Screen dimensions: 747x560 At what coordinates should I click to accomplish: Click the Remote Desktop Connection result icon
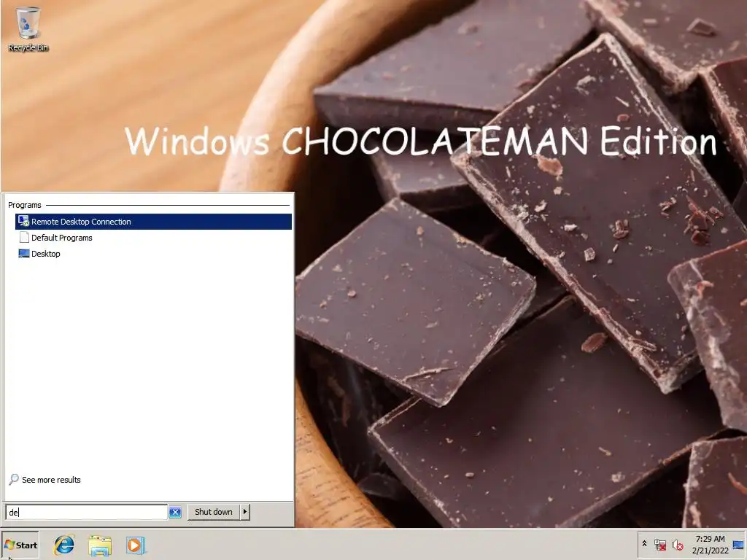tap(23, 221)
